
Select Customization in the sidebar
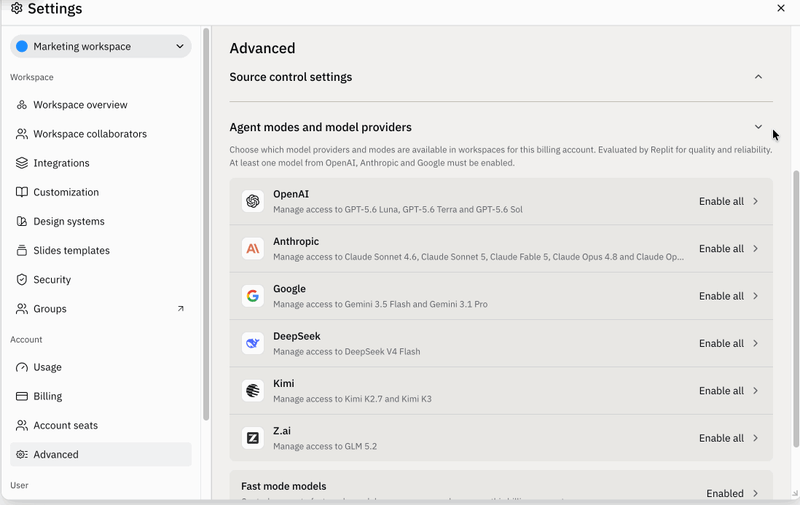pos(101,192)
